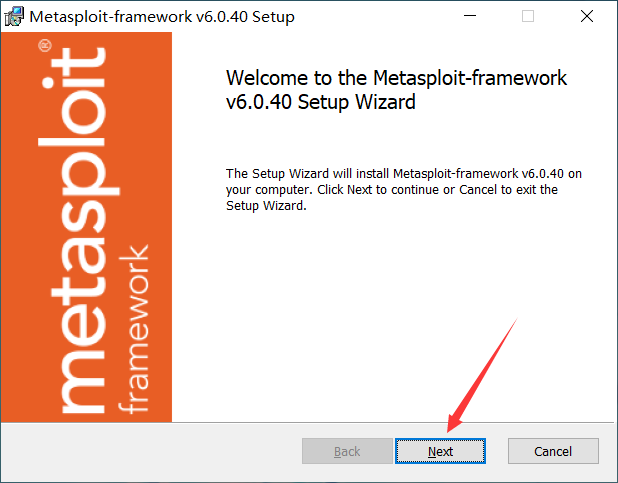Minimize the Setup window
The width and height of the screenshot is (618, 483).
coord(470,16)
